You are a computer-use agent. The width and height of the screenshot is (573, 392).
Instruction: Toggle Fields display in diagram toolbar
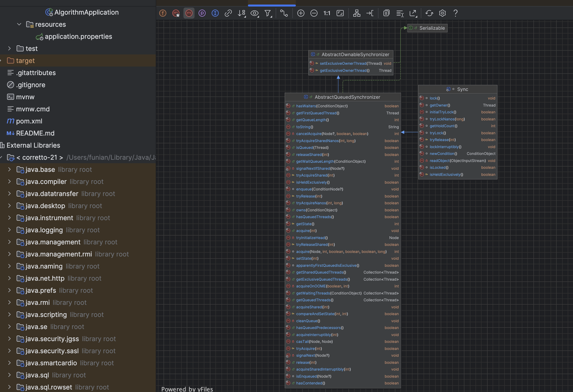(x=163, y=13)
